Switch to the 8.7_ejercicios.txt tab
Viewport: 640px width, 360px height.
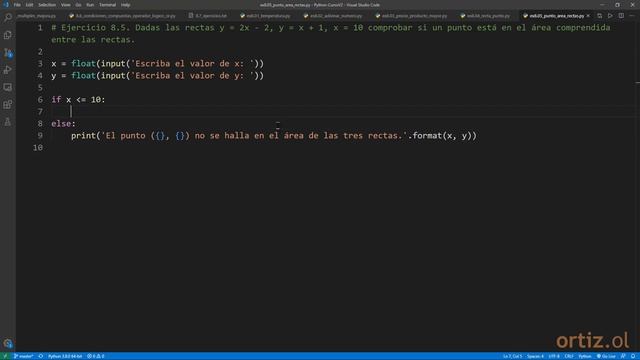pos(207,16)
